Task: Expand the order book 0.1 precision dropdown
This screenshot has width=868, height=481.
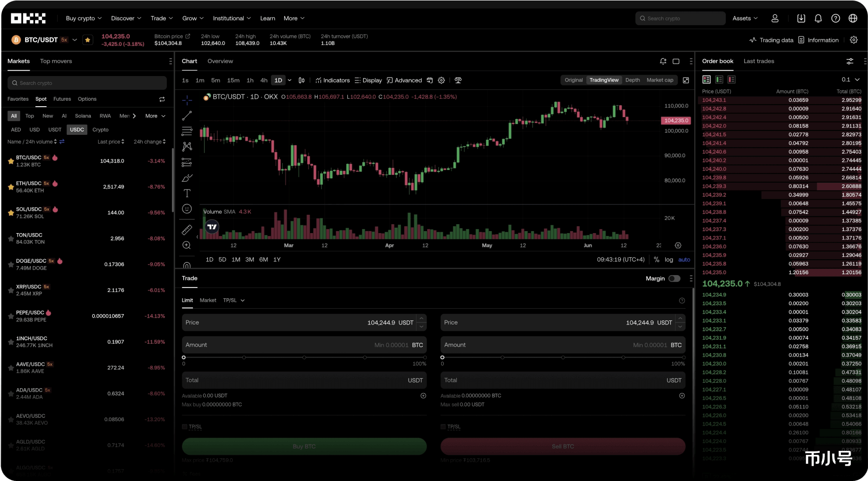Action: 851,80
